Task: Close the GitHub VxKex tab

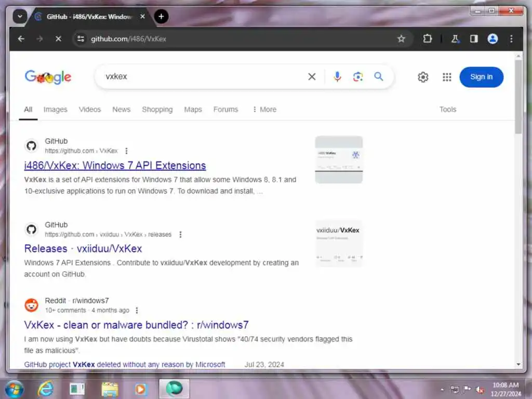Action: [142, 16]
